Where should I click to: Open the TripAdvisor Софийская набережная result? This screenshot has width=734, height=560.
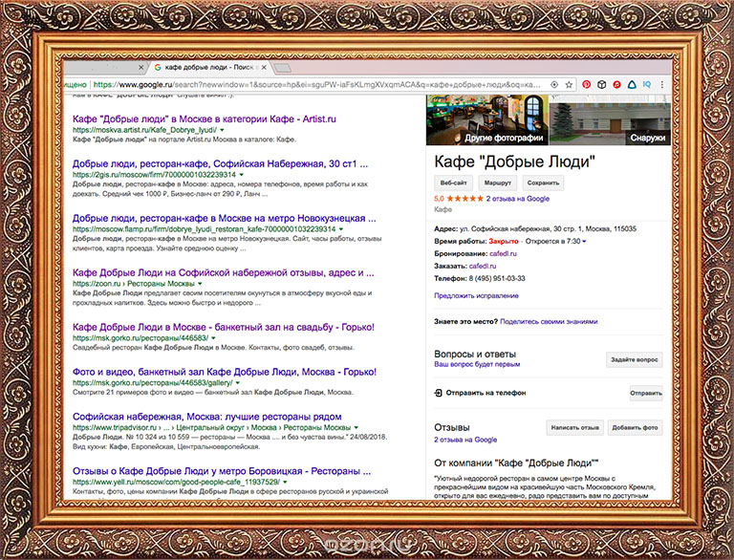tap(206, 417)
